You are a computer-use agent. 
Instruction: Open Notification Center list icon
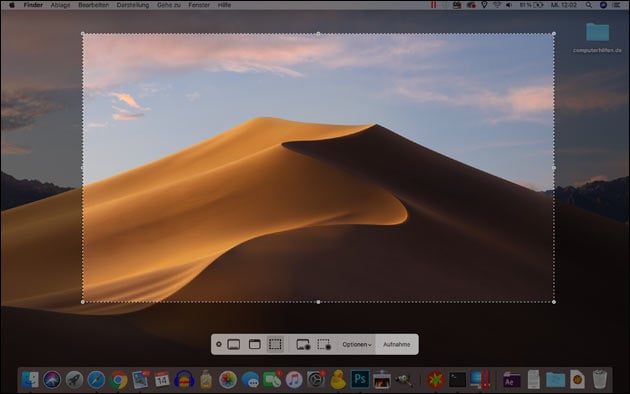(x=617, y=5)
